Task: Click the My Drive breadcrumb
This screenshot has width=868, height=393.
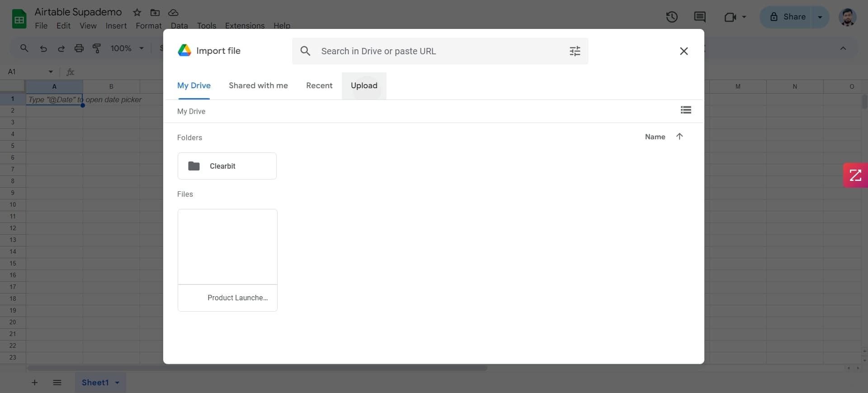Action: 191,111
